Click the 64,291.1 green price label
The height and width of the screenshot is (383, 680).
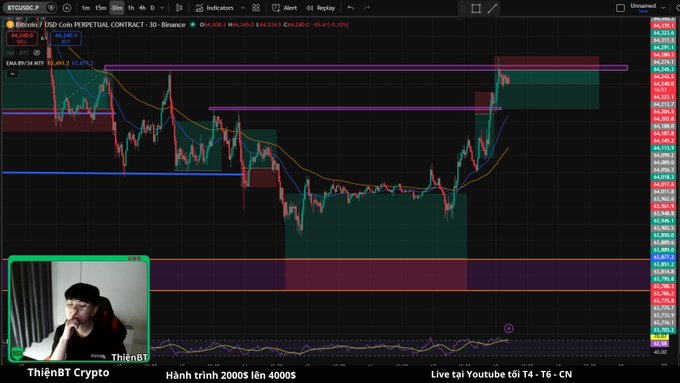tap(664, 47)
